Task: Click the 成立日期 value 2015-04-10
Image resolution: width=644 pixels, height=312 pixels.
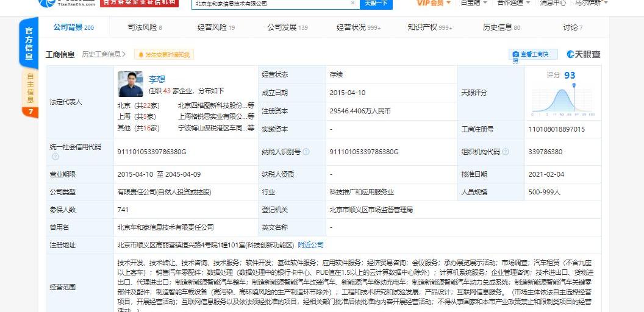Action: (x=347, y=93)
